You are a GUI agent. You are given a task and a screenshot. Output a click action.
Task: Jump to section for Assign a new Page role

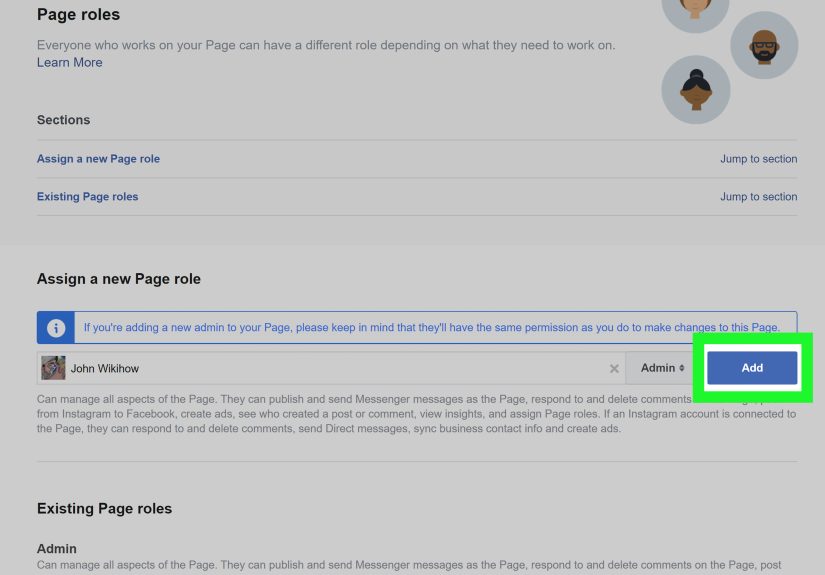(758, 159)
